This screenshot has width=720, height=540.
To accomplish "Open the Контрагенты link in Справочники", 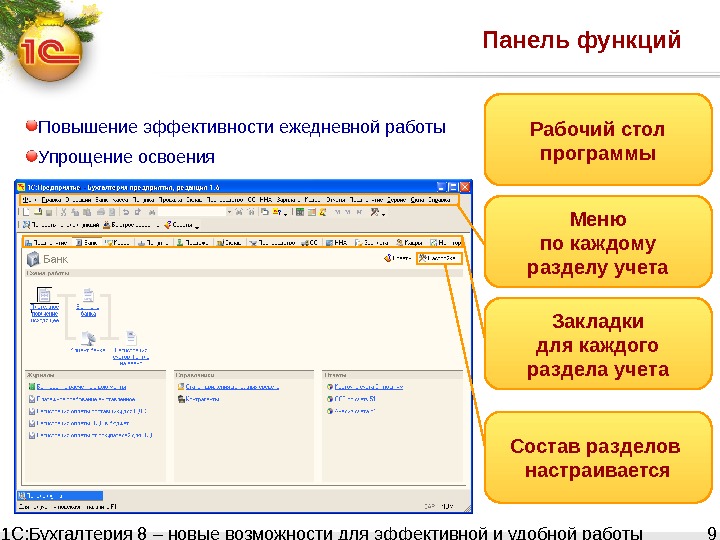I will [202, 399].
